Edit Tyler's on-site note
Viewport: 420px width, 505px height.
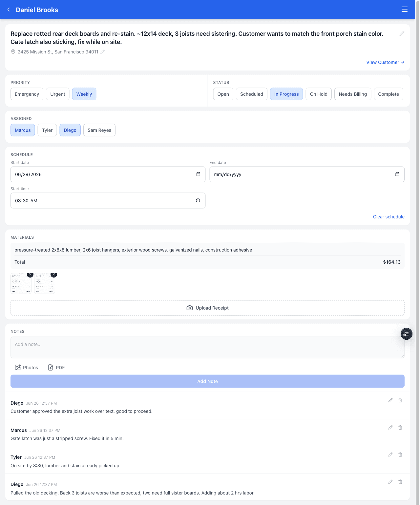390,455
